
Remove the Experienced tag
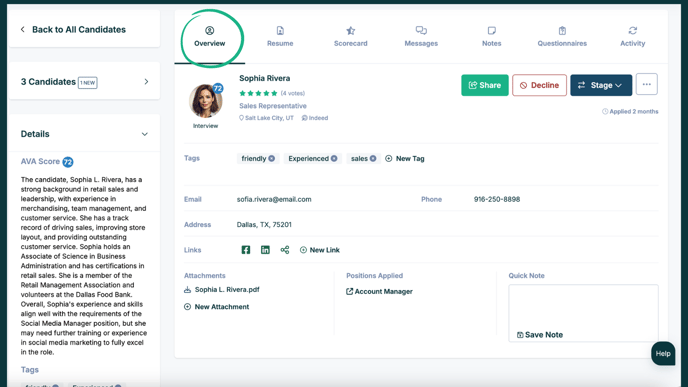(x=334, y=158)
